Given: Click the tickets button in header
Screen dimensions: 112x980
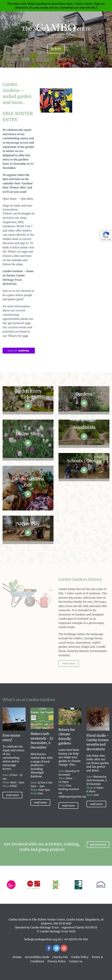Looking at the screenshot, I should pos(56,49).
